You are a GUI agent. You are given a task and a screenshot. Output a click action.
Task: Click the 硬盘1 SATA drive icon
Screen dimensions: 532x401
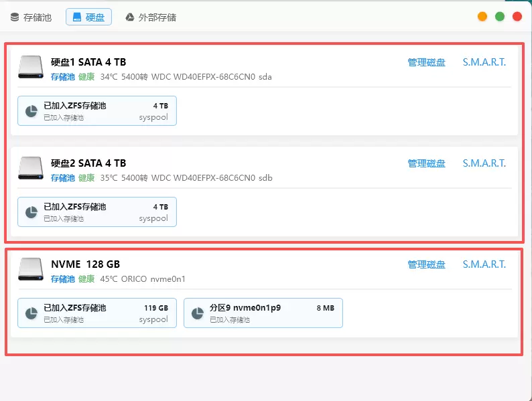pyautogui.click(x=31, y=68)
